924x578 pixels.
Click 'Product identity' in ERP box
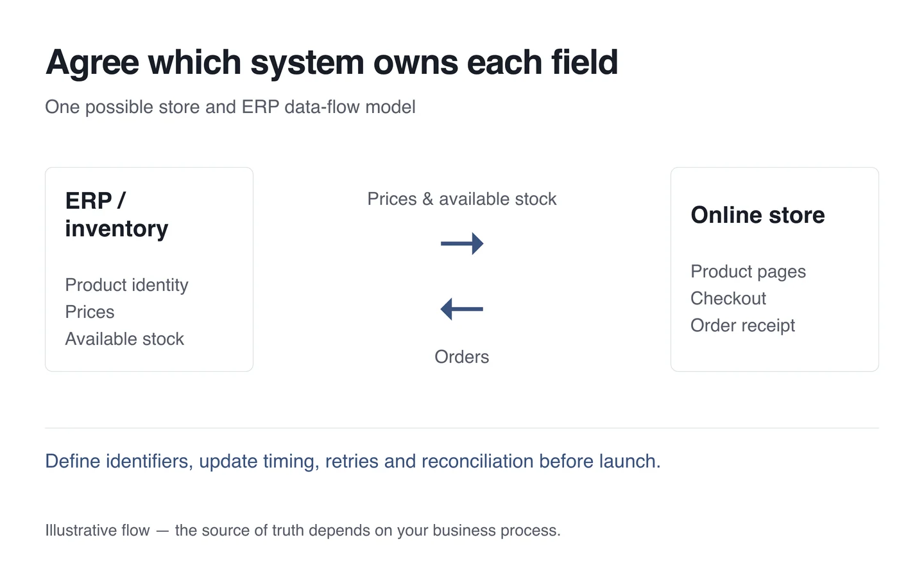127,285
